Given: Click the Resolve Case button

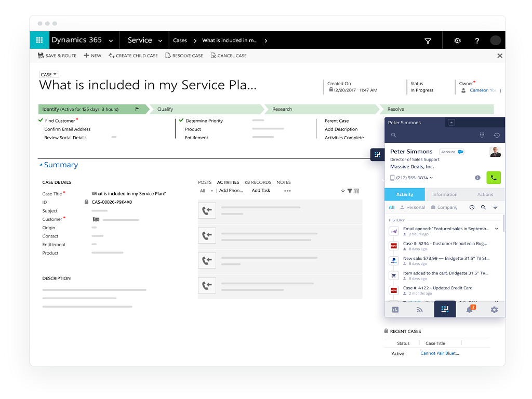Looking at the screenshot, I should (x=184, y=56).
